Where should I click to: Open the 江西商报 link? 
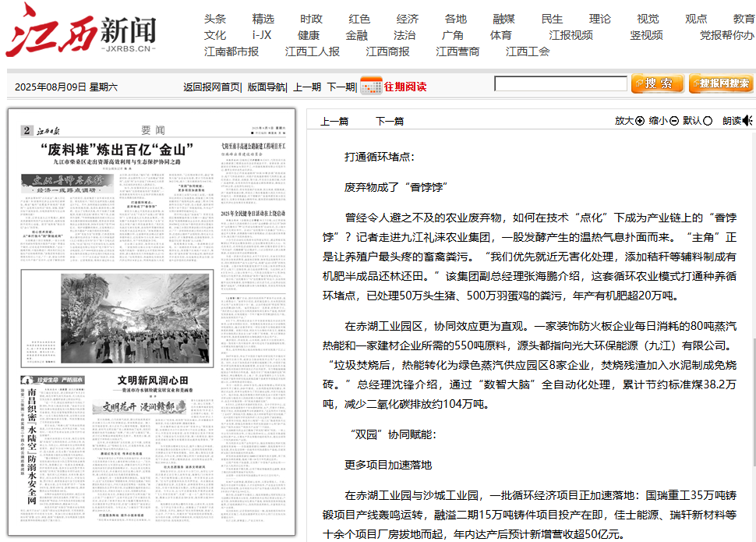387,51
